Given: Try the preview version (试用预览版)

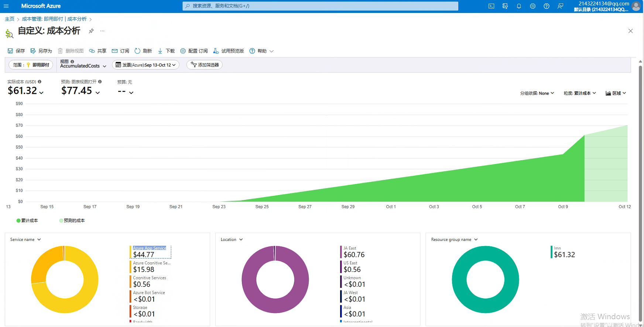Looking at the screenshot, I should 229,51.
